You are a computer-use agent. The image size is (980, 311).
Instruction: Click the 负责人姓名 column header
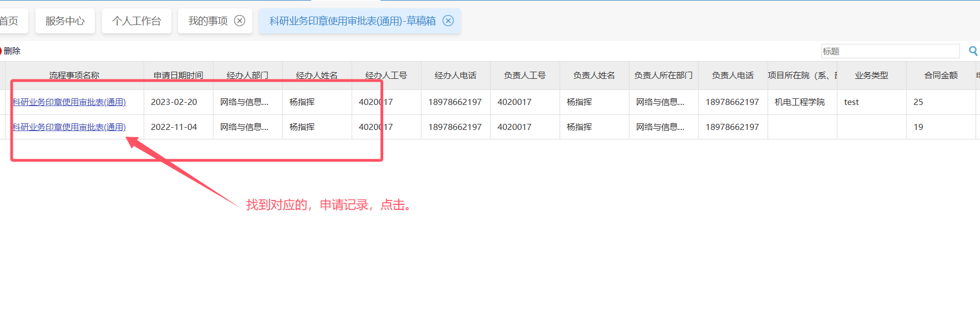594,76
